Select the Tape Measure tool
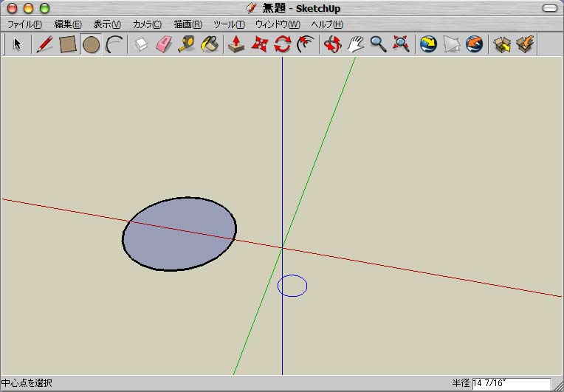This screenshot has width=564, height=392. 186,44
